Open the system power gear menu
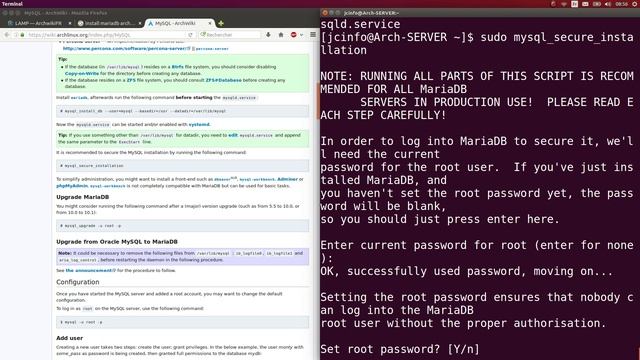 (x=635, y=4)
